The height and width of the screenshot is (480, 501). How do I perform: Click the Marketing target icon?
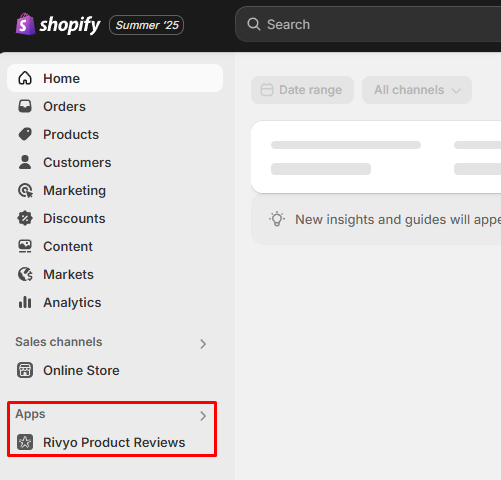pyautogui.click(x=25, y=191)
